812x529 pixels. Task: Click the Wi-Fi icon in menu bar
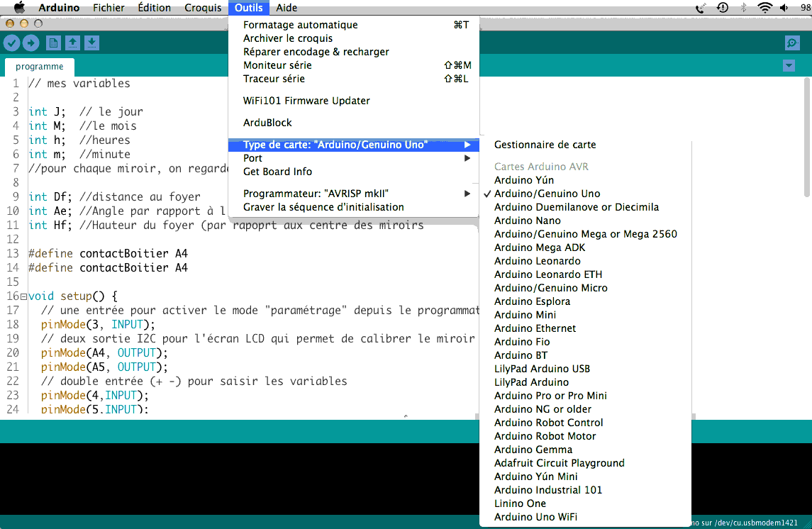[764, 8]
